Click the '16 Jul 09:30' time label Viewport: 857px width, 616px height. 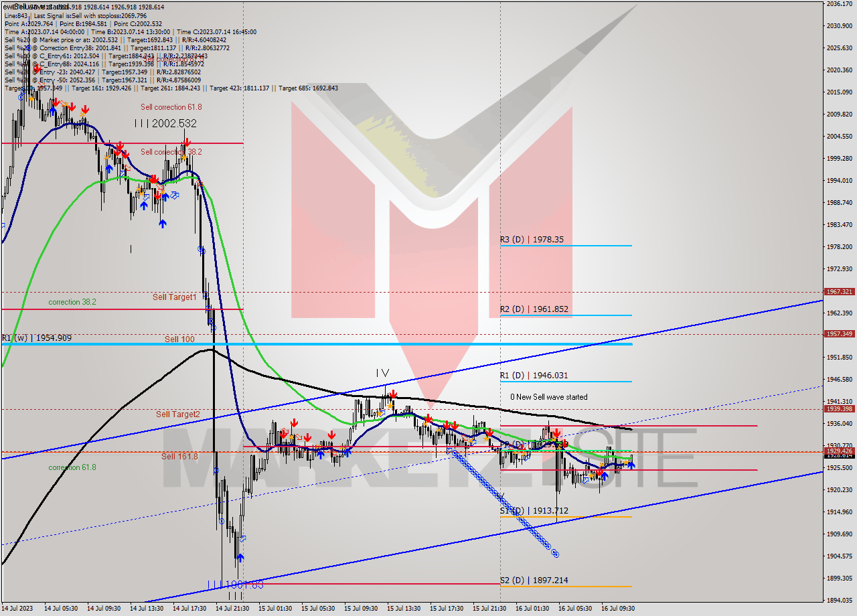618,609
